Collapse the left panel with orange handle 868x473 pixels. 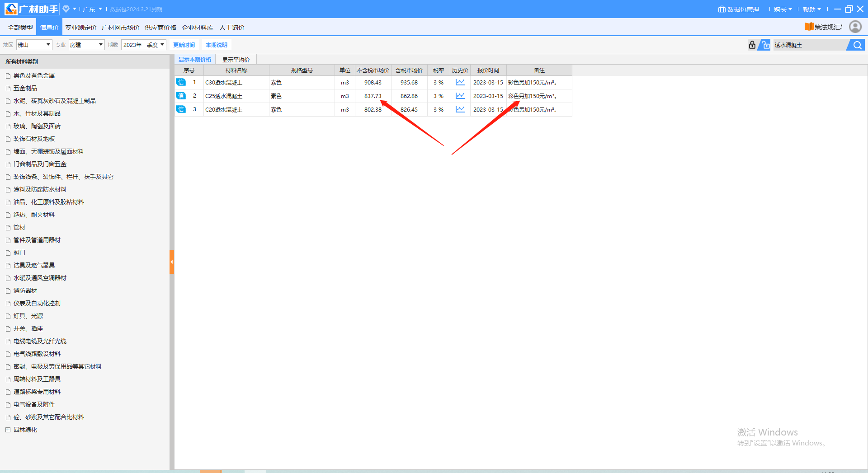(x=172, y=262)
